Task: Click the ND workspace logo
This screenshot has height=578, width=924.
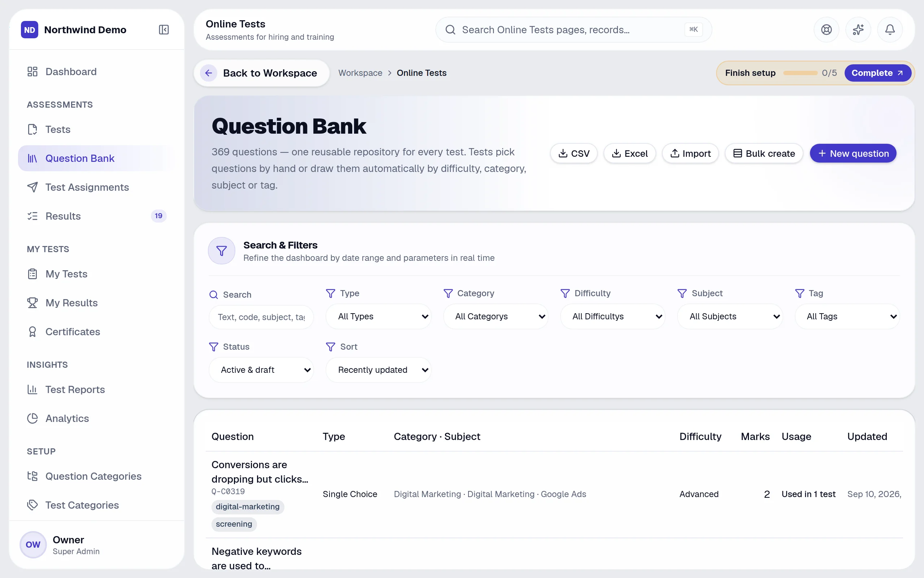Action: coord(29,30)
